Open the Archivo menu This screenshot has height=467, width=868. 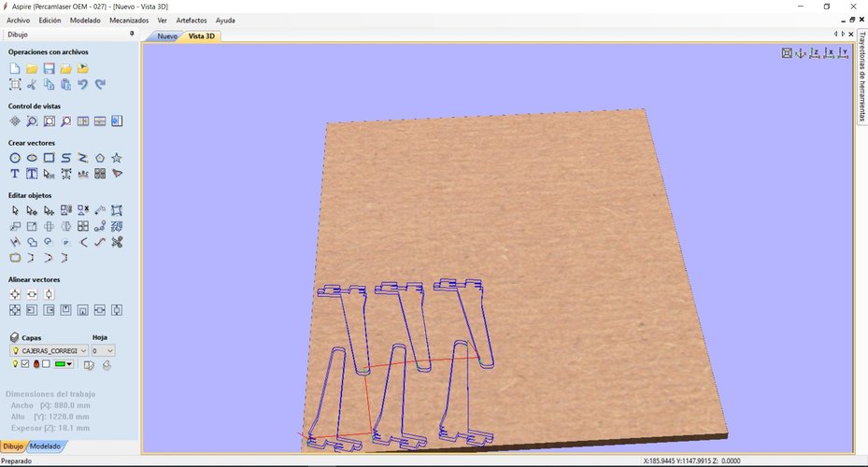19,21
